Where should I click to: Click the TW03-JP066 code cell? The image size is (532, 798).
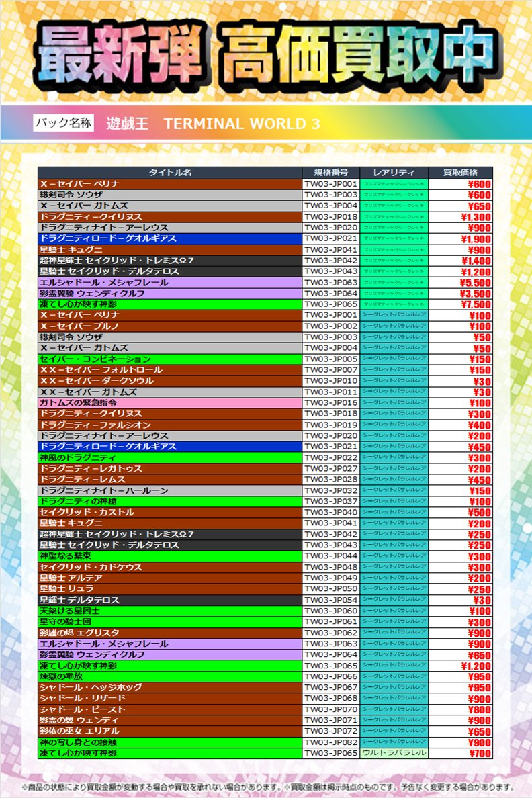(331, 676)
